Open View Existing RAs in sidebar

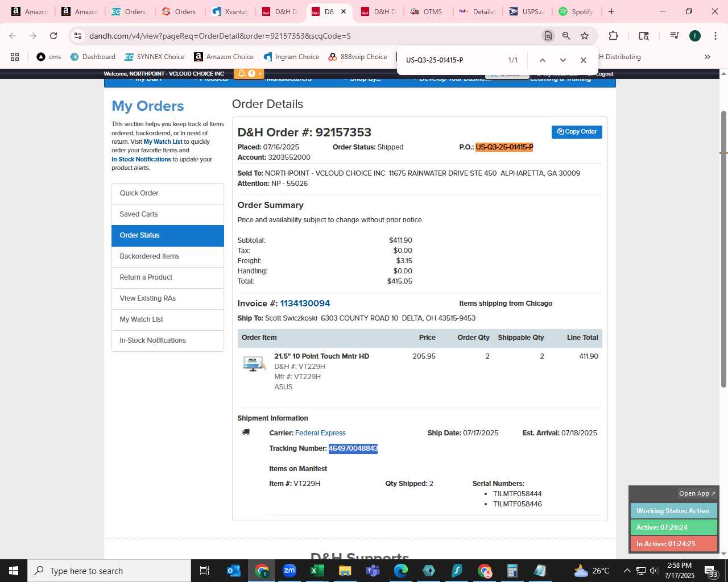168,298
